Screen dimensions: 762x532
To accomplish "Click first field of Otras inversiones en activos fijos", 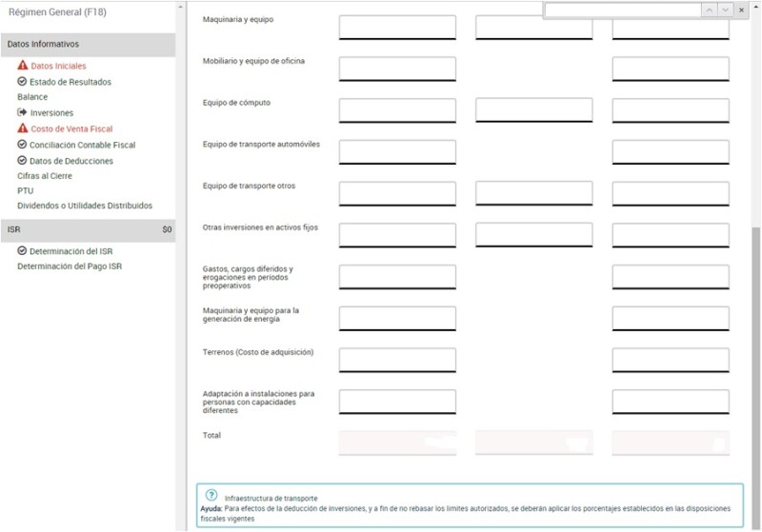I will coord(397,235).
